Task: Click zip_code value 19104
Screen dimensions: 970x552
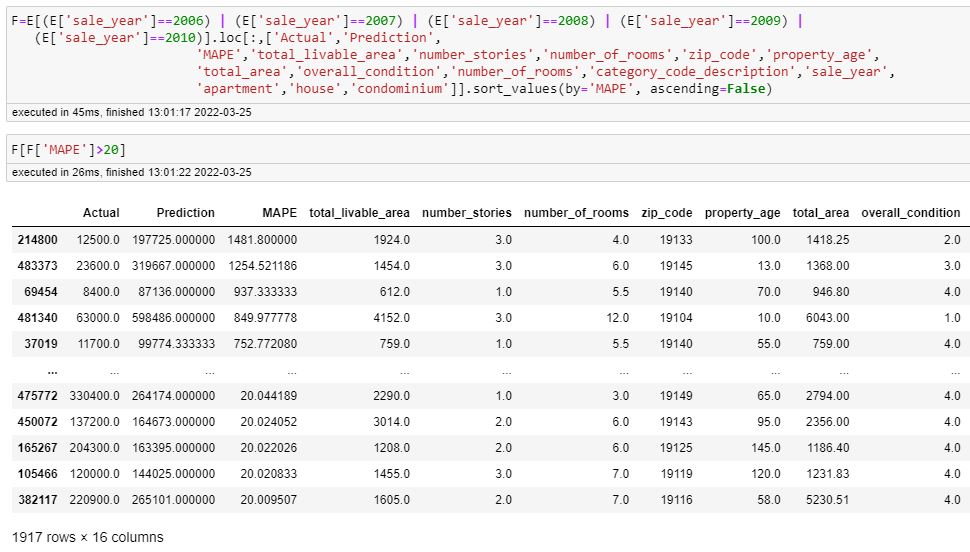Action: click(x=676, y=317)
